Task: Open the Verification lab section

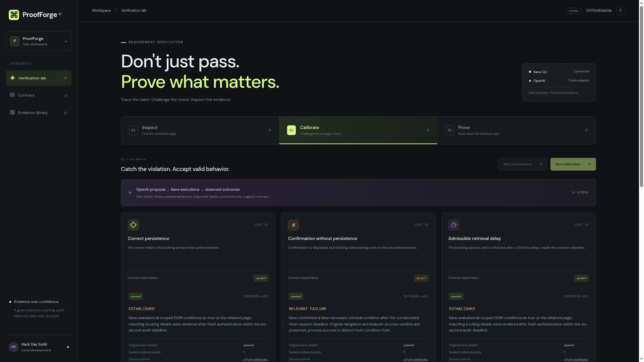Action: coord(39,78)
